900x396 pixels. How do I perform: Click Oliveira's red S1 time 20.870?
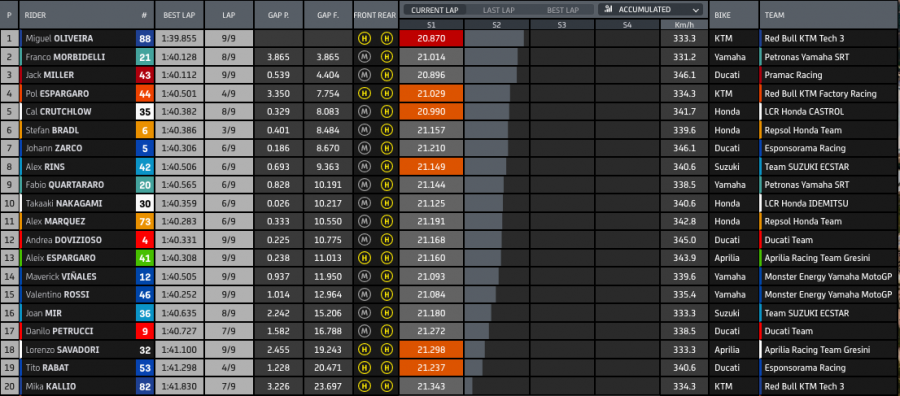pyautogui.click(x=431, y=38)
